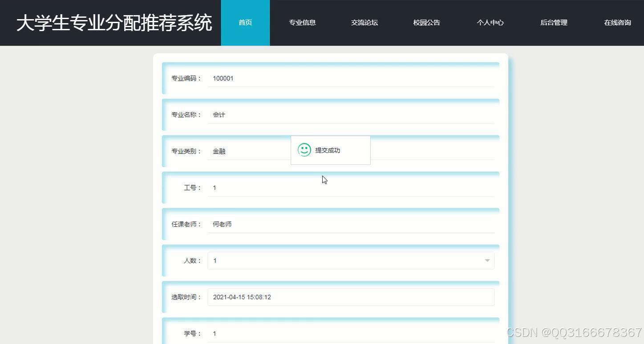Click the 任课老师 field with 何老师
This screenshot has width=644, height=344.
(351, 225)
